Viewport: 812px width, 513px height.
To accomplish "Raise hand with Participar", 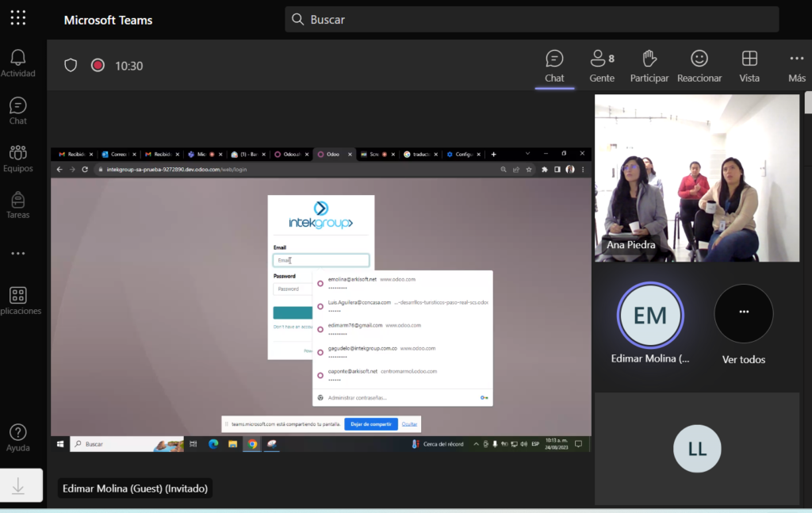I will [x=649, y=67].
